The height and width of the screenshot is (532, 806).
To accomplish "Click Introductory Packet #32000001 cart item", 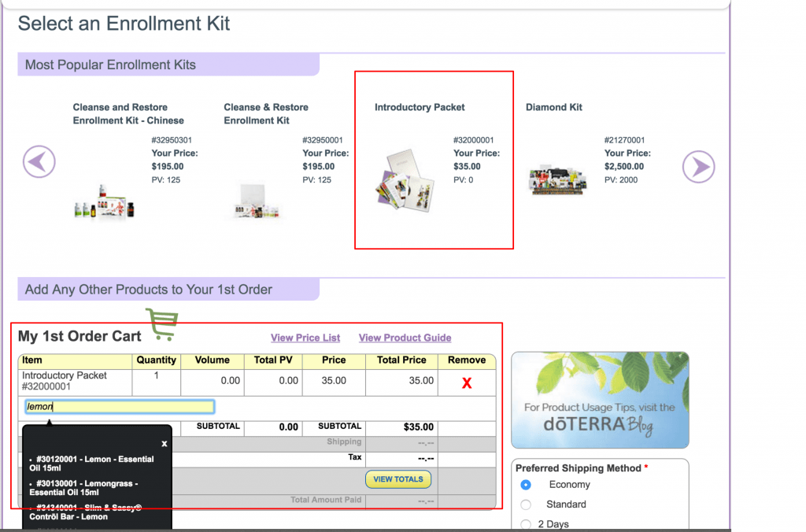I will [65, 381].
